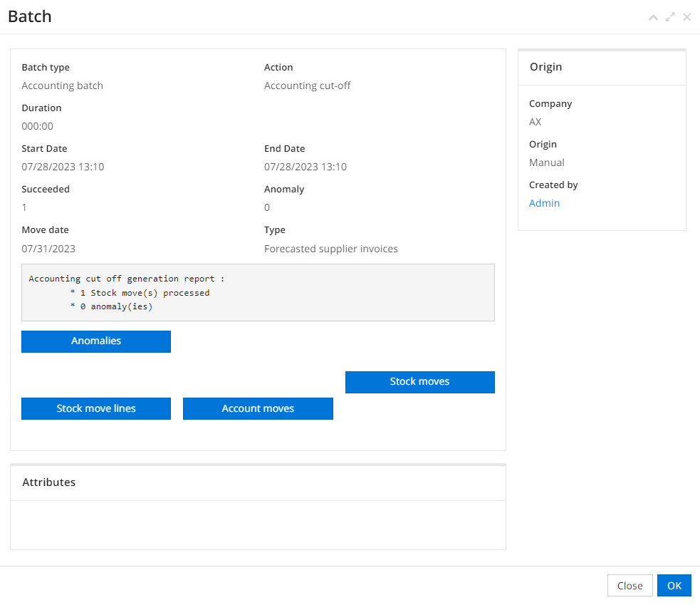Viewport: 700px width, 605px height.
Task: Click the Move date label
Action: [x=45, y=229]
